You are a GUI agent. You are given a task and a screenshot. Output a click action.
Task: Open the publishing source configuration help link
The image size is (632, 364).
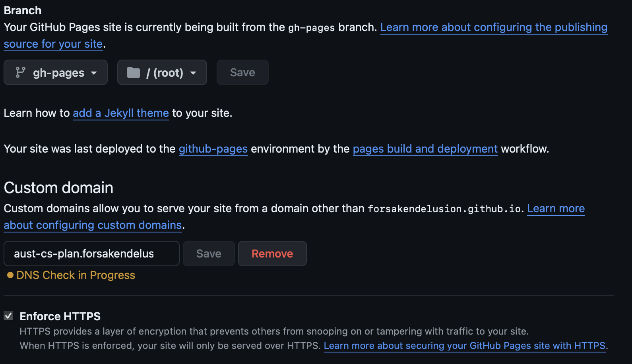[493, 27]
